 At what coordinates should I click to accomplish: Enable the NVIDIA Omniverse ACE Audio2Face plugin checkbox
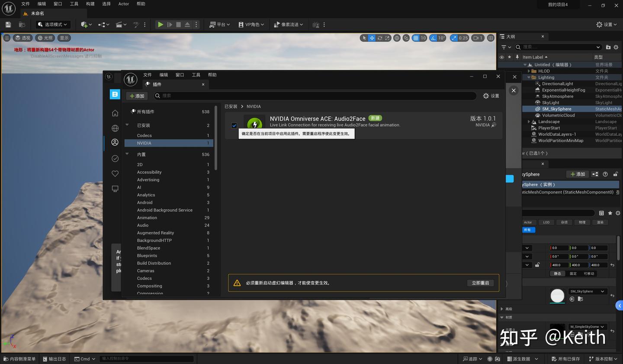(234, 125)
